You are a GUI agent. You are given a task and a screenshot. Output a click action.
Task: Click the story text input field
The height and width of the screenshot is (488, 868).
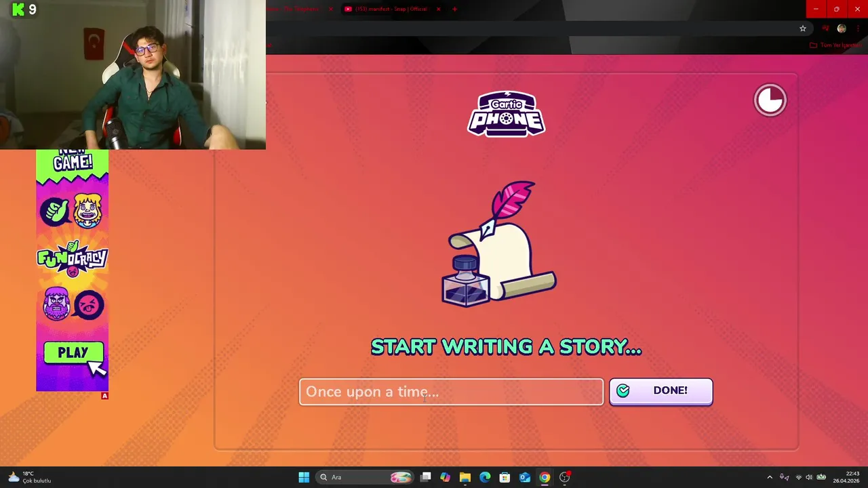451,392
